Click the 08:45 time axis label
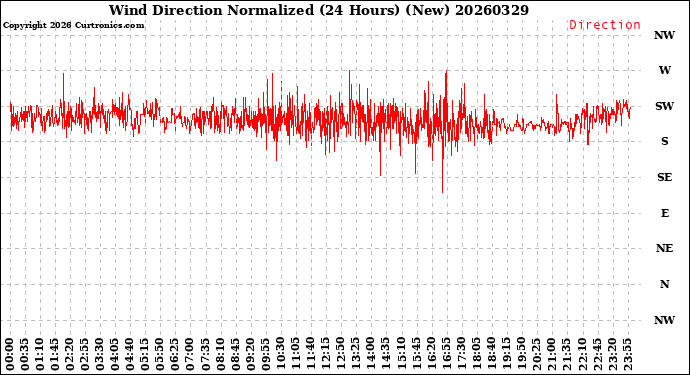690x375 pixels. point(235,354)
